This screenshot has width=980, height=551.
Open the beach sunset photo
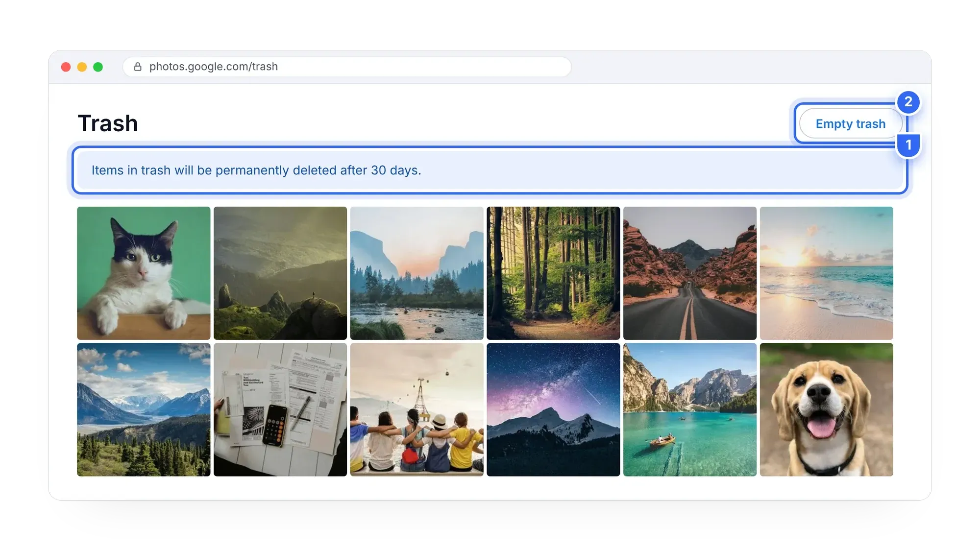pos(827,273)
